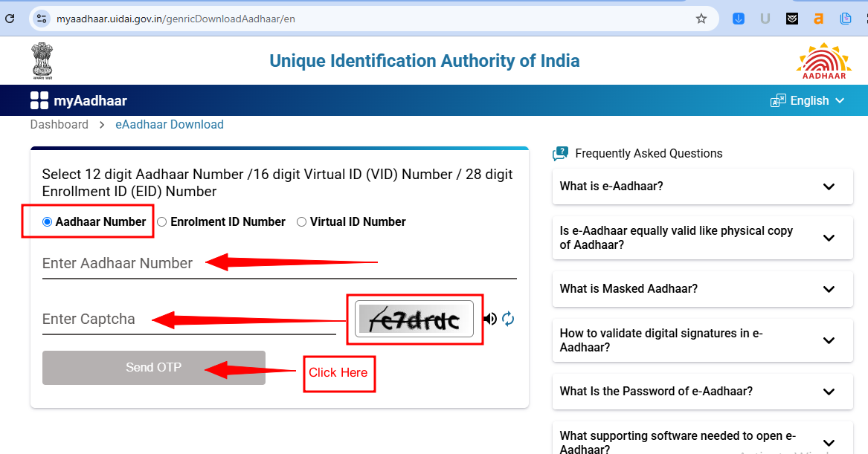Click 'Unique Identification Authority of India' heading
This screenshot has height=454, width=868.
click(425, 61)
